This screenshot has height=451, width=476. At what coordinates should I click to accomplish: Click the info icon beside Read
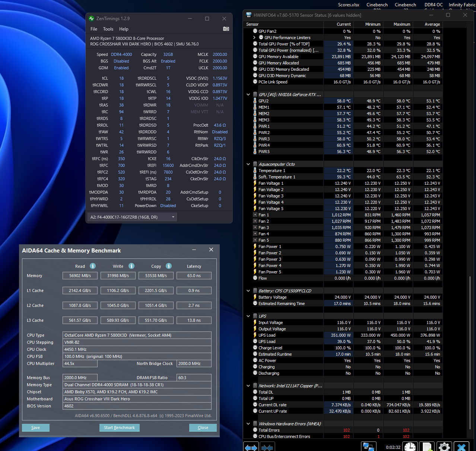[93, 266]
